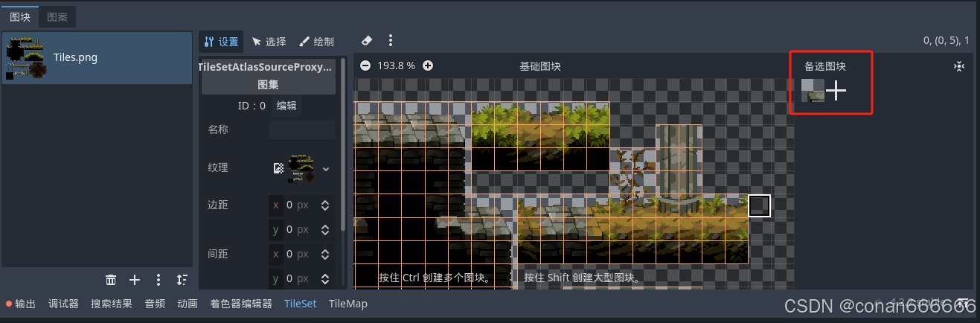Click the 基础图块 label
This screenshot has width=980, height=323.
tap(540, 66)
